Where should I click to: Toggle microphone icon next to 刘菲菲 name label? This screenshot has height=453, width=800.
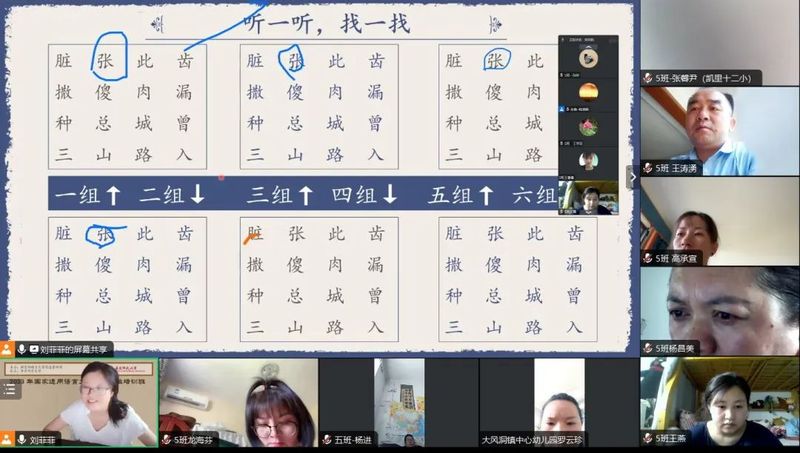21,439
